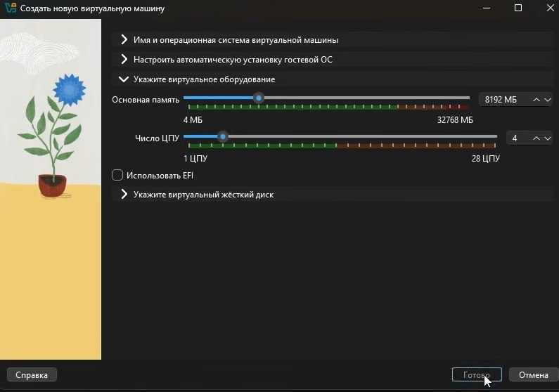559x392 pixels.
Task: Decrease the CPU count with the down arrow
Action: pos(548,138)
